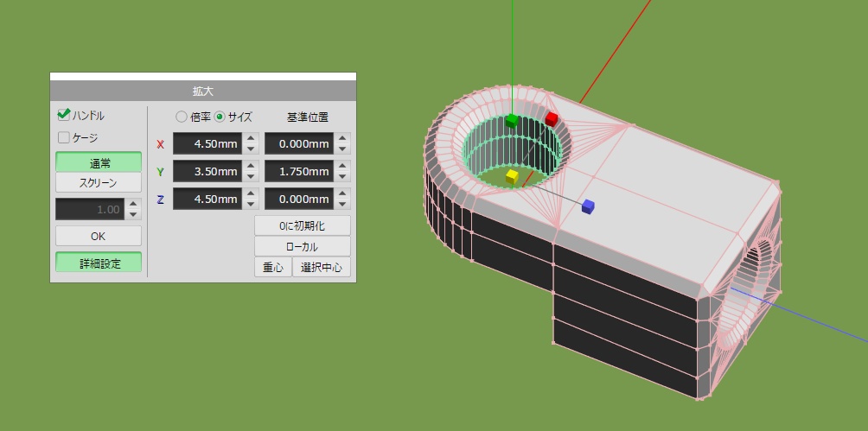Click the 重心 button

click(273, 267)
